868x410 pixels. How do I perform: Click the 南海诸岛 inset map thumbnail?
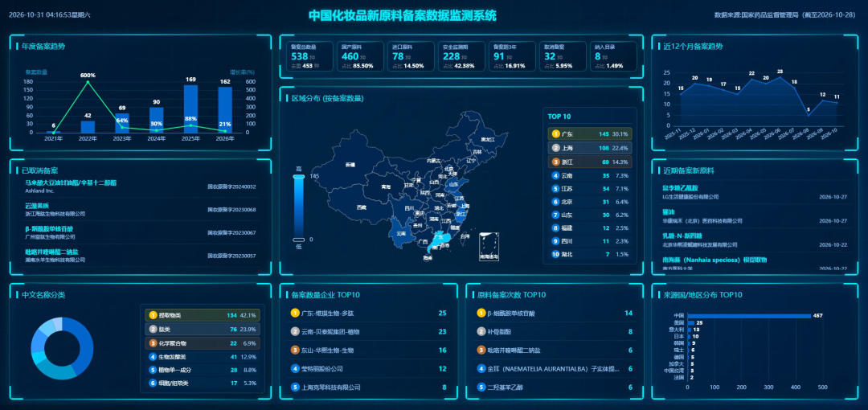[x=489, y=247]
